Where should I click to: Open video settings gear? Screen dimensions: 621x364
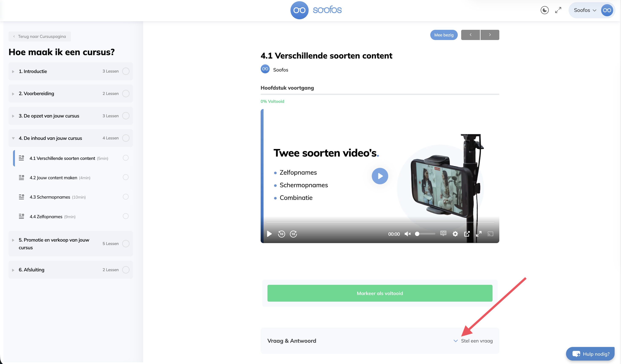(x=455, y=234)
